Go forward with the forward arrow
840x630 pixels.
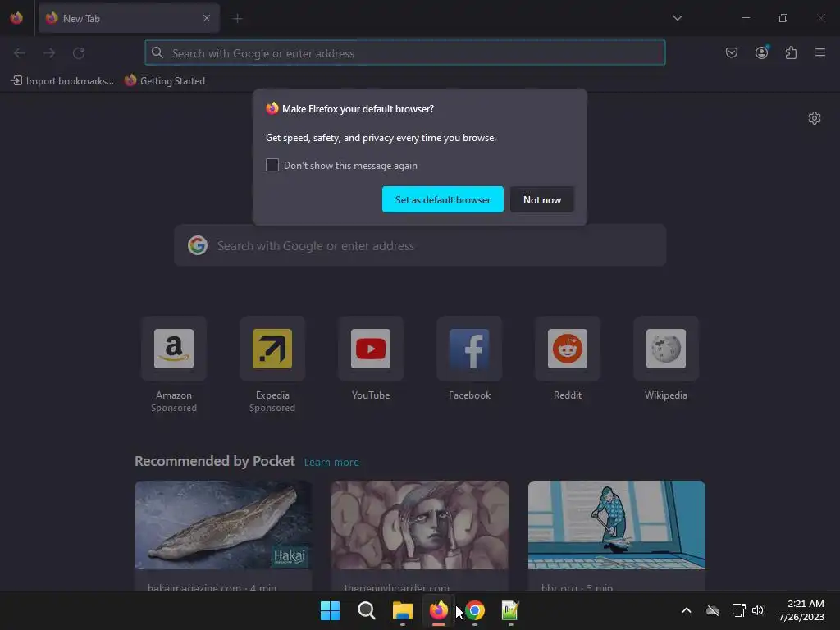[x=49, y=53]
